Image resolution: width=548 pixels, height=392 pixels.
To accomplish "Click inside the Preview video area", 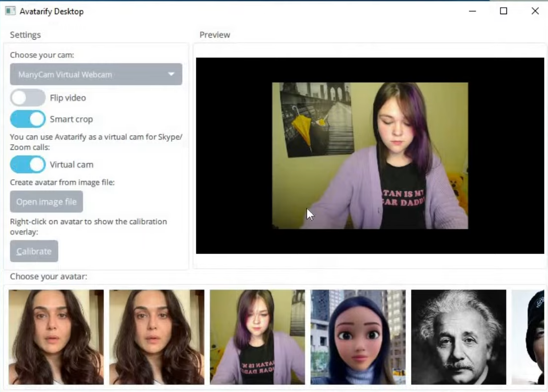I will pos(369,156).
